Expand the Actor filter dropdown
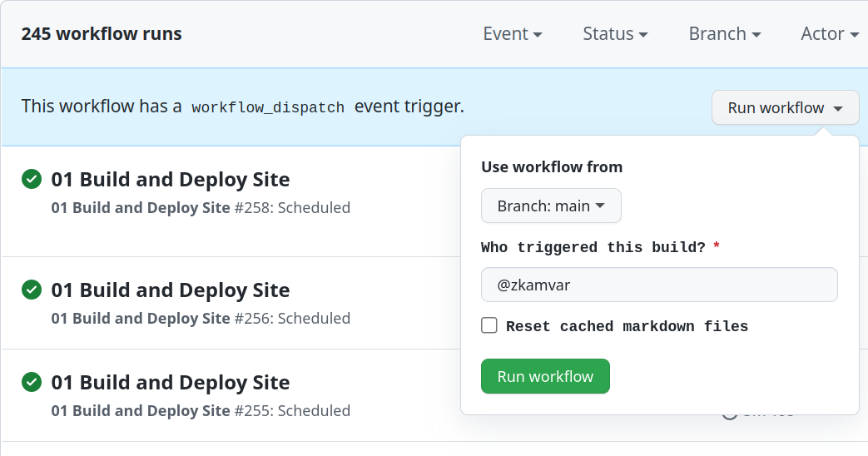The height and width of the screenshot is (456, 868). click(x=829, y=34)
